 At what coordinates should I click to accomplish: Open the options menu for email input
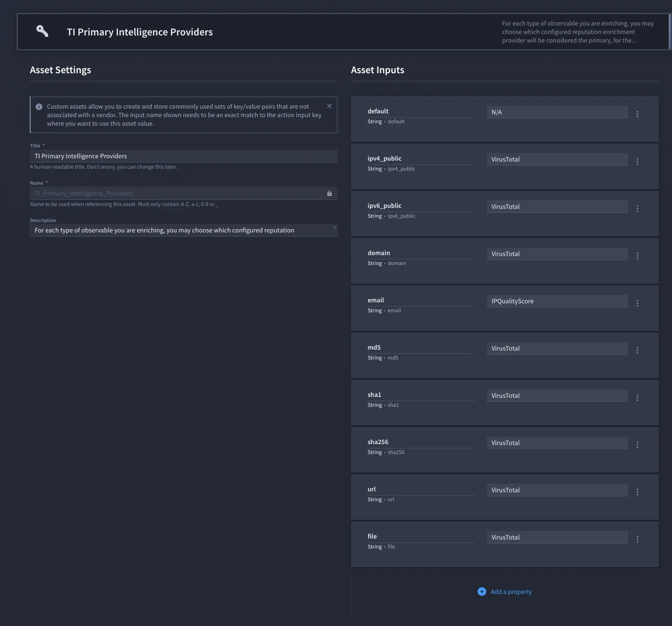coord(638,303)
